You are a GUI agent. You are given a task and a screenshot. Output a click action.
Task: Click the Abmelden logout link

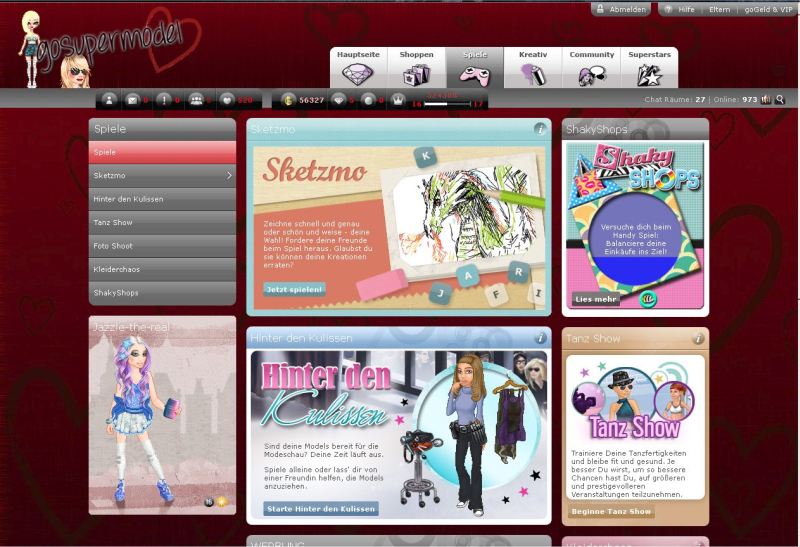point(628,9)
